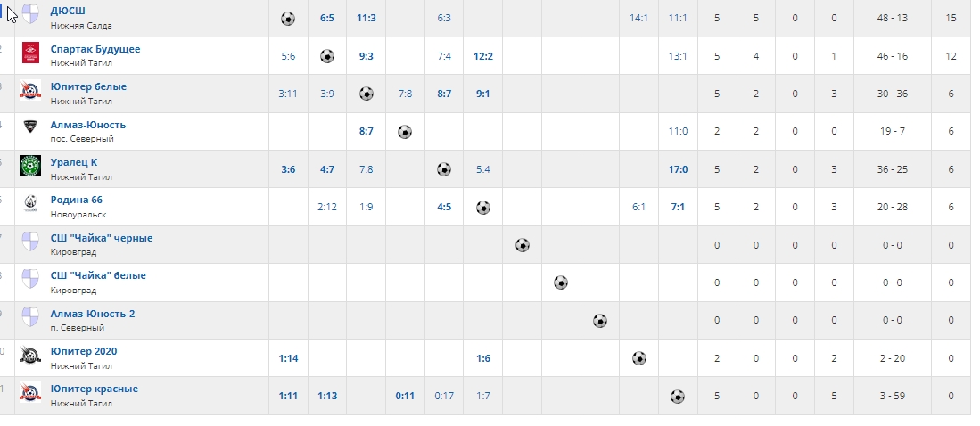Click the Юпитер 2020 team logo
This screenshot has width=980, height=426.
coord(30,356)
